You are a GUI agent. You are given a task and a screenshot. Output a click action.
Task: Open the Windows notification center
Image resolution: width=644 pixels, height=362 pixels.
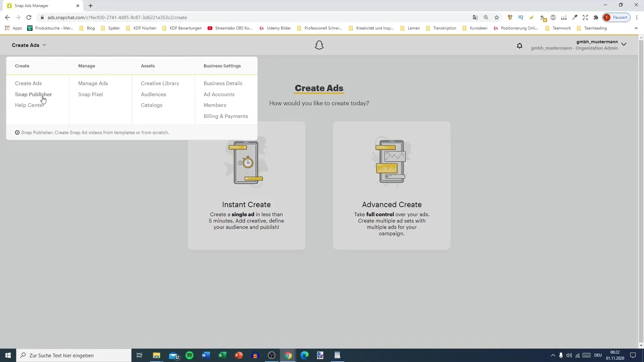[x=633, y=355]
